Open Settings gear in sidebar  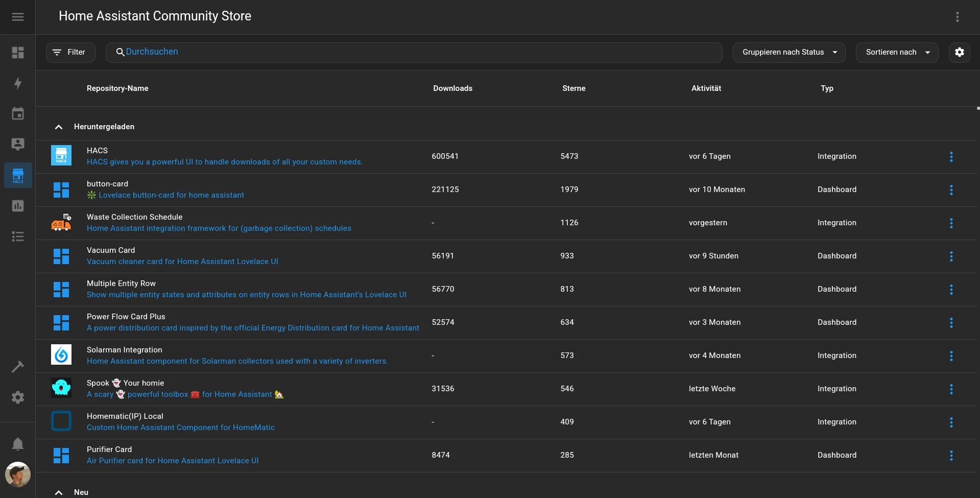click(x=18, y=397)
